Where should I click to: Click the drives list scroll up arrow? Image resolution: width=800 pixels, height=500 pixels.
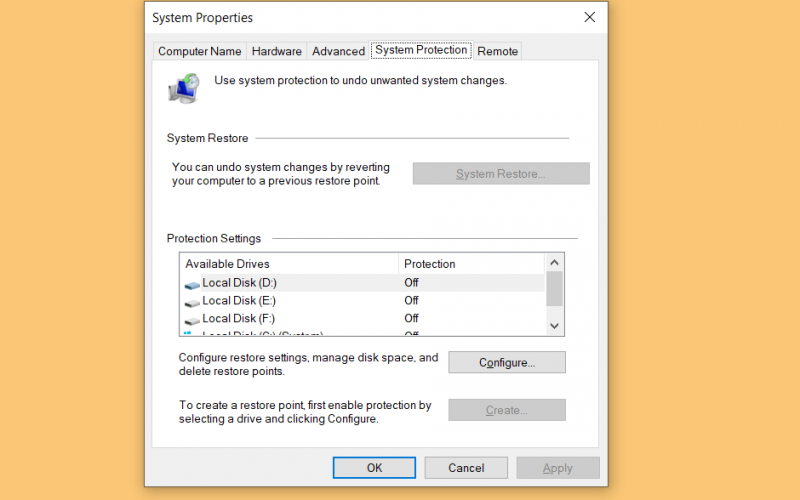pyautogui.click(x=555, y=263)
